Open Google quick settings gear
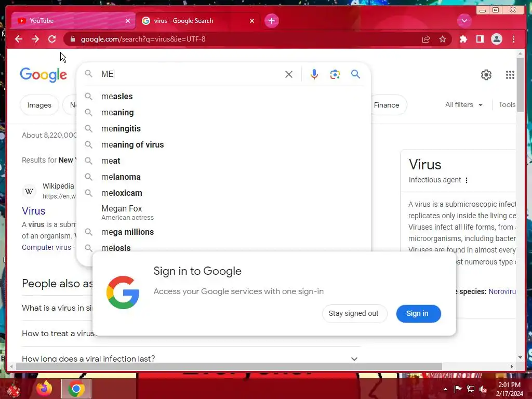Image resolution: width=532 pixels, height=399 pixels. 486,75
